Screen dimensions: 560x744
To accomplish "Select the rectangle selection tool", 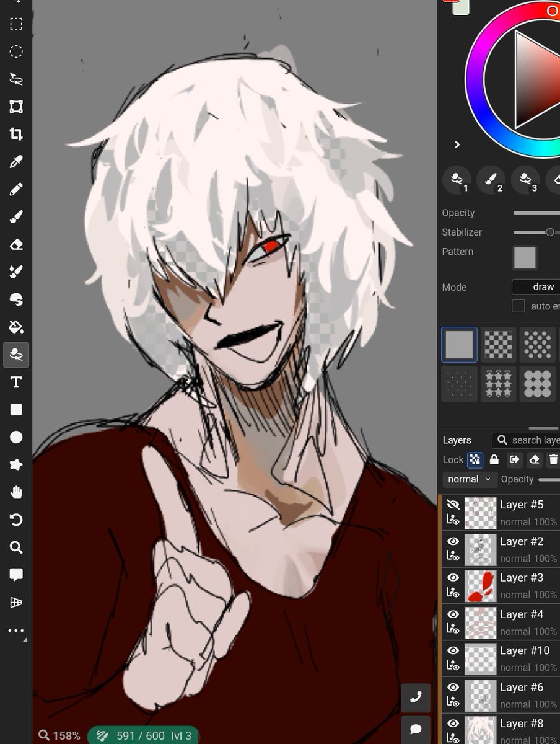I will (16, 24).
